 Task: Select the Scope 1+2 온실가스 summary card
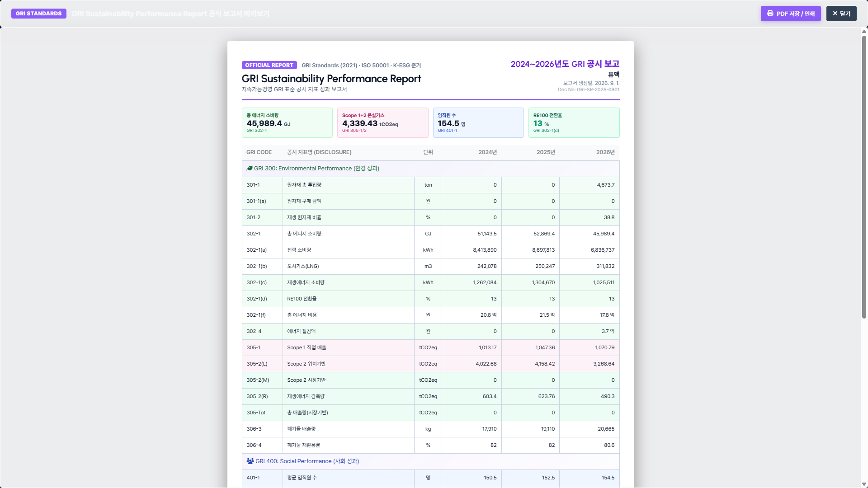click(x=382, y=122)
